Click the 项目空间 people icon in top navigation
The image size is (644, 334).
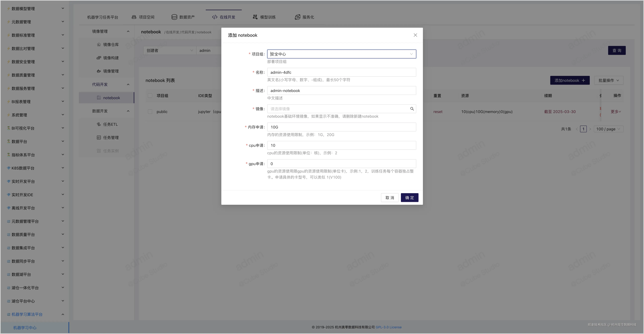tap(134, 17)
